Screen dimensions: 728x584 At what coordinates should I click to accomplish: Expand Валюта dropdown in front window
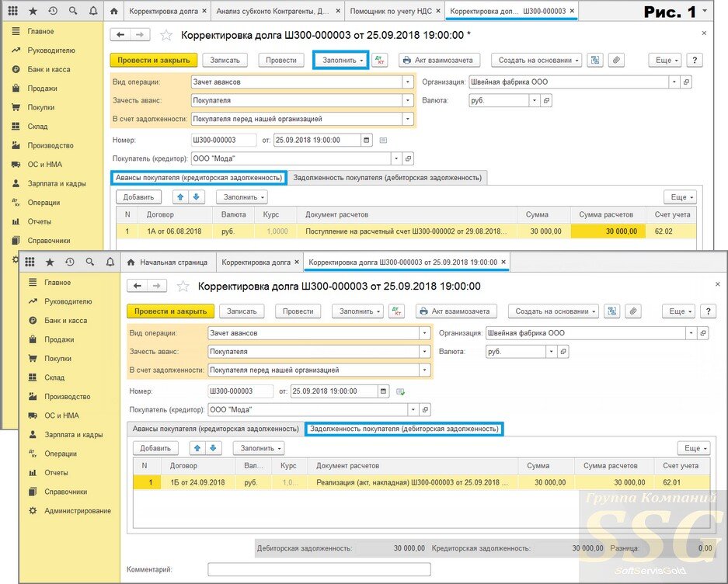[551, 352]
